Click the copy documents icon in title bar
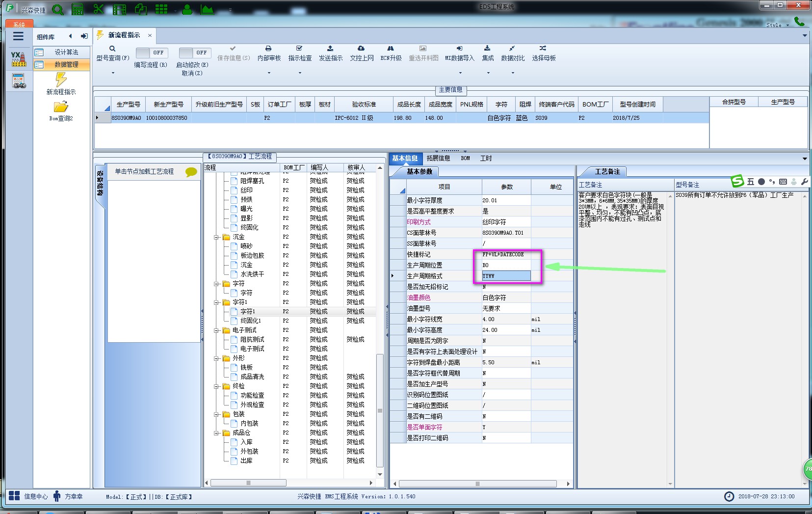The width and height of the screenshot is (812, 514). click(x=140, y=9)
